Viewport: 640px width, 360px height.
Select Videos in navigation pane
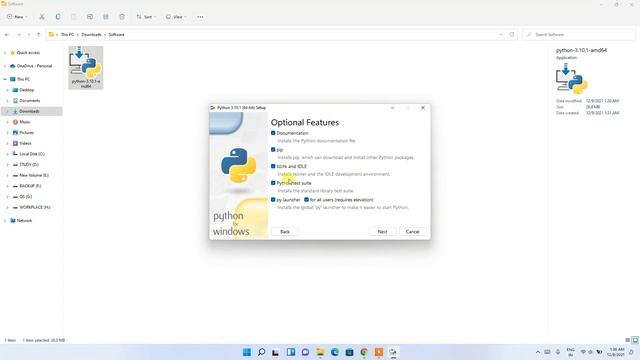[25, 143]
